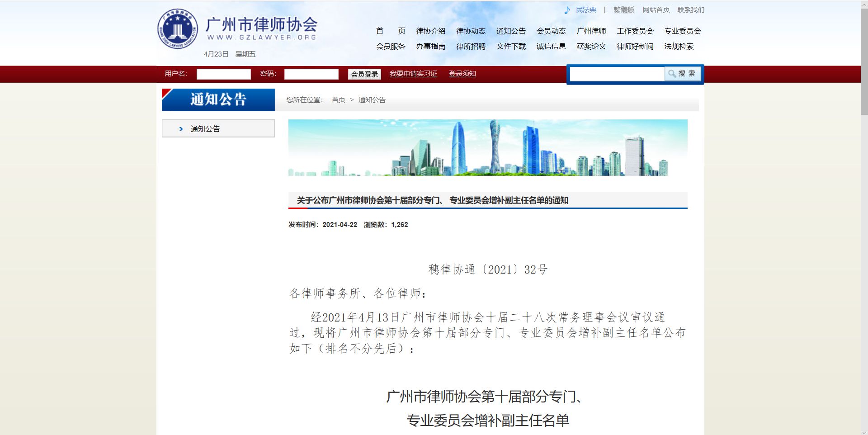
Task: Switch to 繁體版 traditional Chinese version
Action: pos(624,10)
